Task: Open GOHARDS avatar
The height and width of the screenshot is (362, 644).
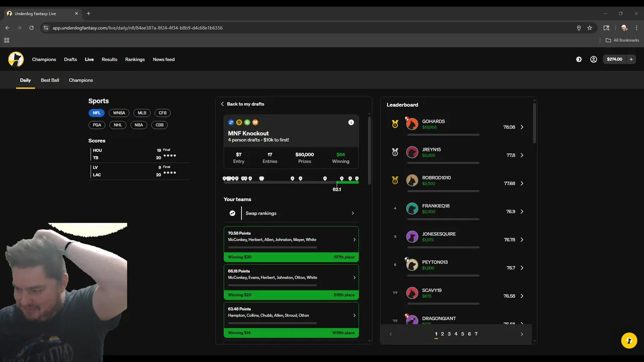Action: pos(412,124)
